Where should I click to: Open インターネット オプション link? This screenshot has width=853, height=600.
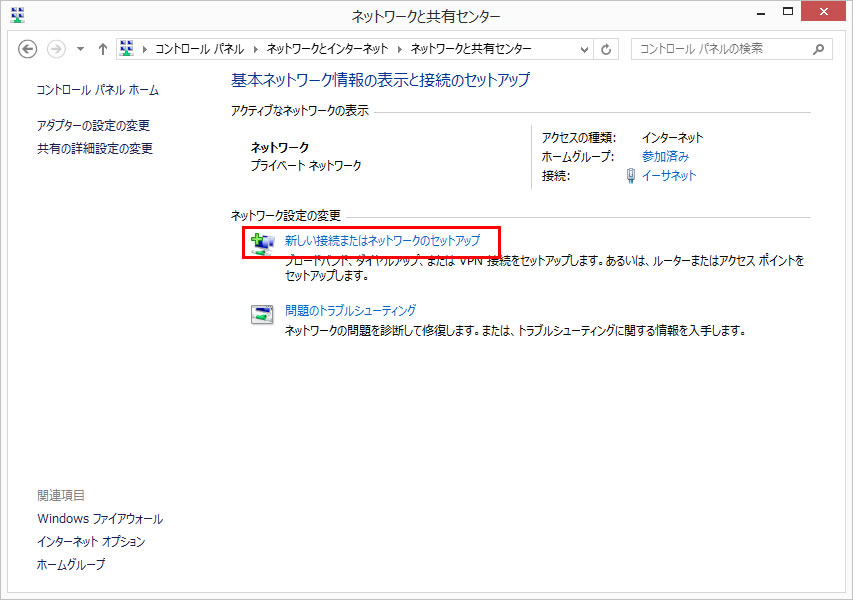pyautogui.click(x=91, y=542)
